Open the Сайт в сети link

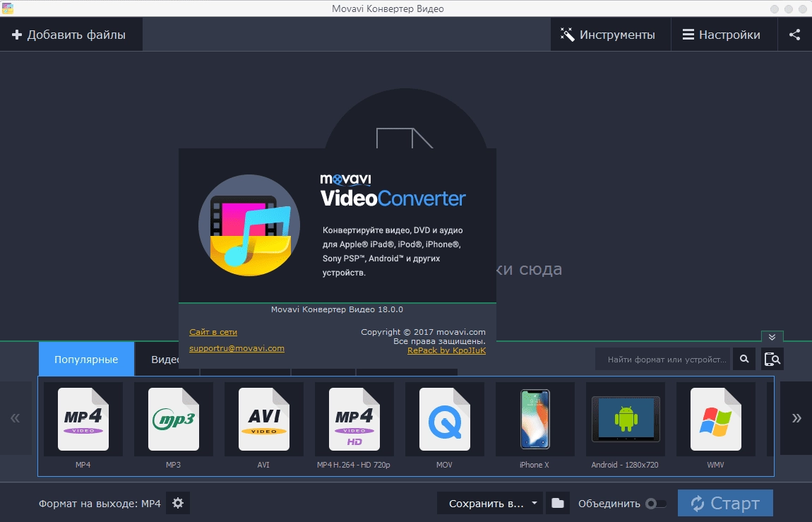(x=213, y=332)
